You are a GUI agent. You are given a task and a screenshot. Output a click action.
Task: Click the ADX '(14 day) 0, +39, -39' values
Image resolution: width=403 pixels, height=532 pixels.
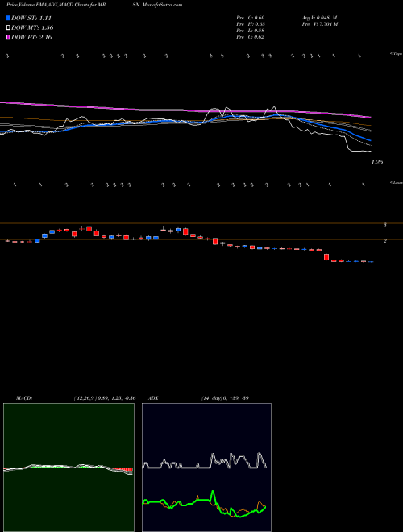point(225,398)
